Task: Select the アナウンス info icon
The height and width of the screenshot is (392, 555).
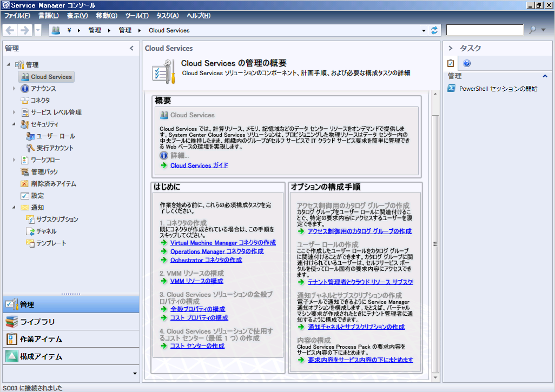Action: 24,89
